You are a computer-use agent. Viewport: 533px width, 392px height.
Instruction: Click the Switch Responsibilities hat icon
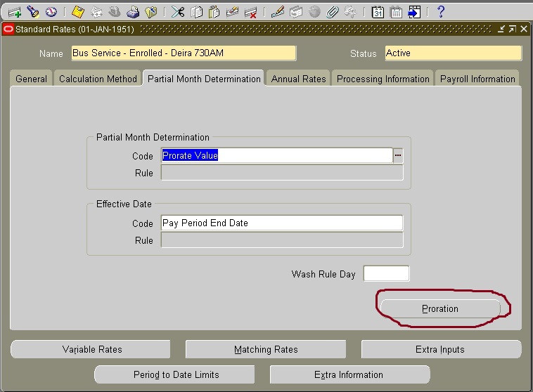coord(115,12)
